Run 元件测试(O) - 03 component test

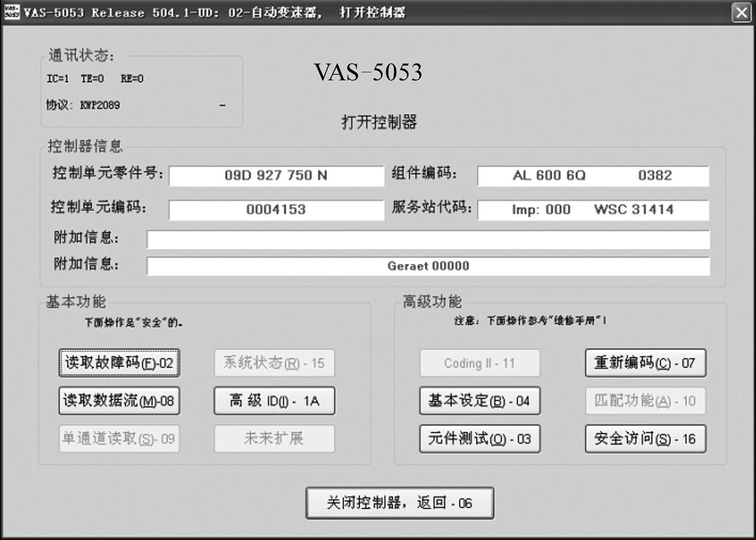[x=480, y=439]
